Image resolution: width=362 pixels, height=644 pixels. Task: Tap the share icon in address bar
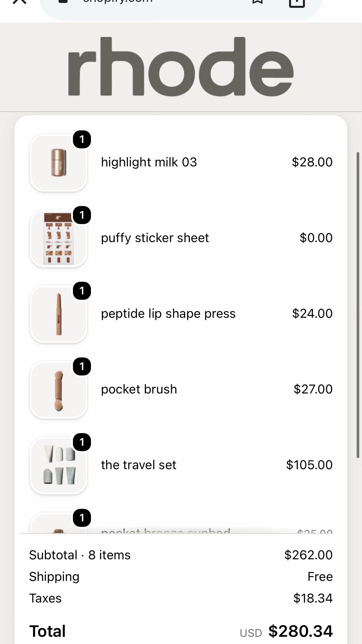297,3
